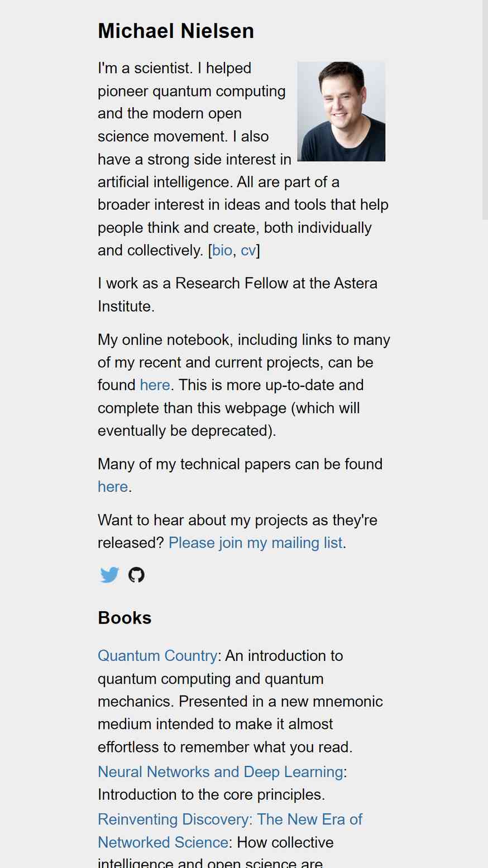The width and height of the screenshot is (488, 868).
Task: Click the Michael Nielsen page heading
Action: coord(176,31)
